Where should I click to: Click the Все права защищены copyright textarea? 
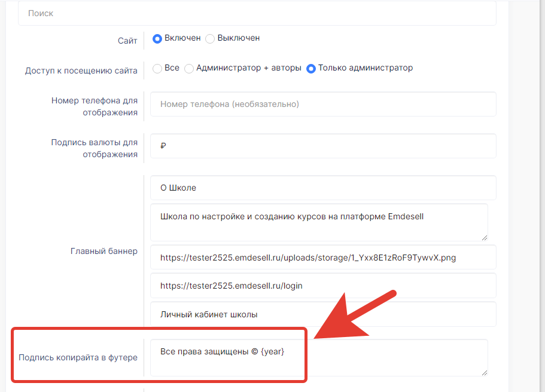click(x=319, y=357)
